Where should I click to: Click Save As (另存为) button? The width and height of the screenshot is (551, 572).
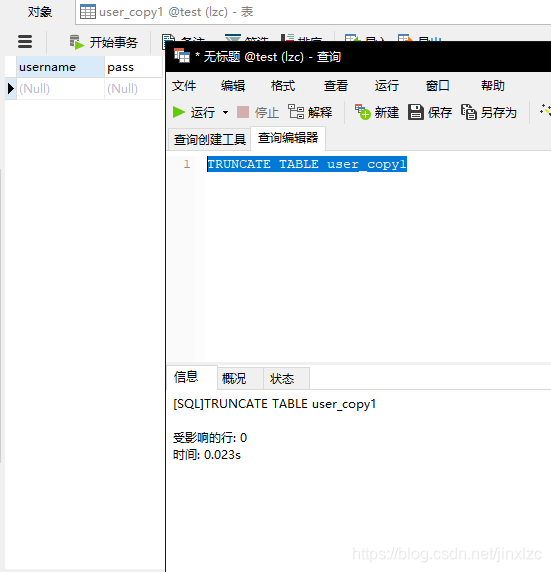[x=489, y=112]
